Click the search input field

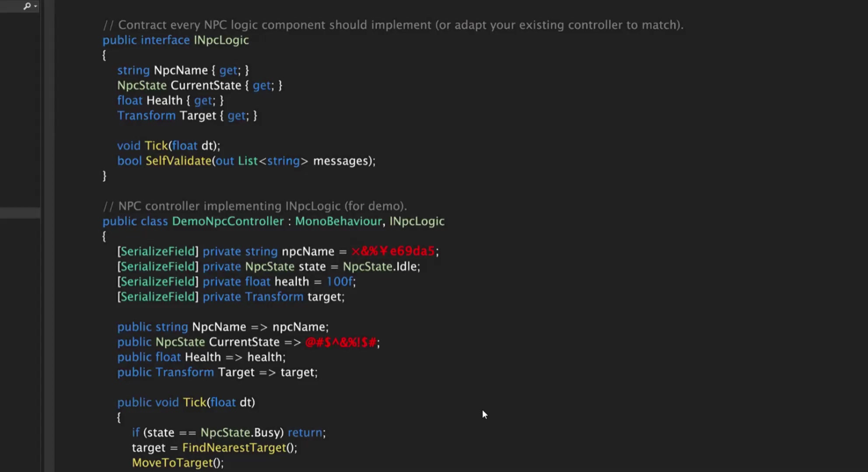11,6
